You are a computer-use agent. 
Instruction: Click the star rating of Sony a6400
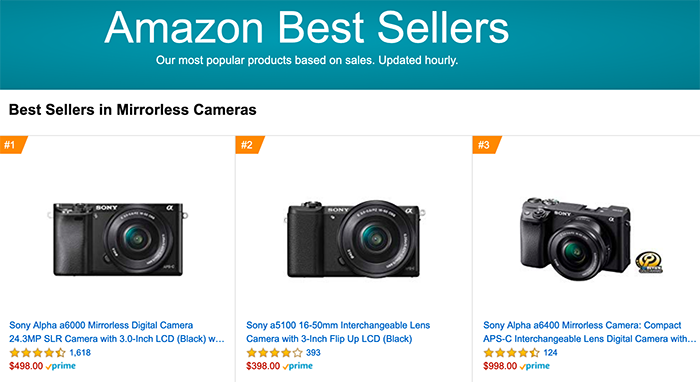512,353
